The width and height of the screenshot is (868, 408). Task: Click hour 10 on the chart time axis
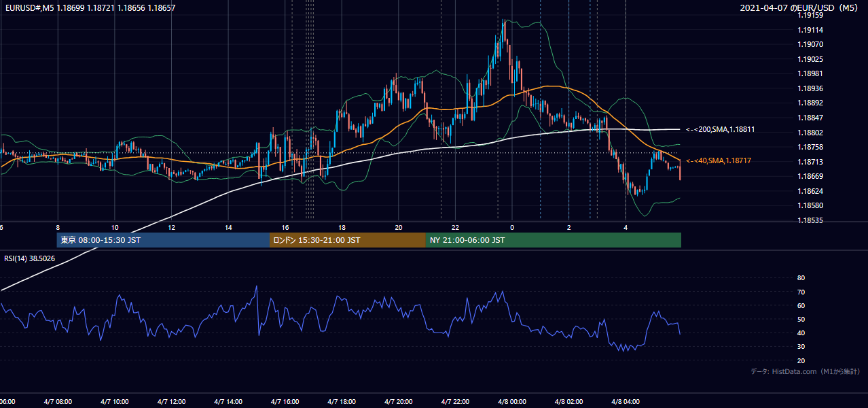click(115, 227)
